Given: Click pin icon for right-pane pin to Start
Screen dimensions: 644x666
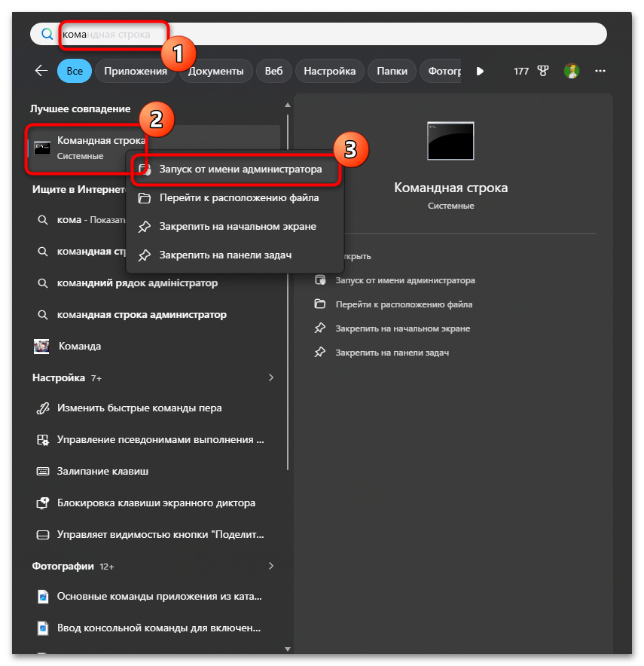Looking at the screenshot, I should point(319,328).
